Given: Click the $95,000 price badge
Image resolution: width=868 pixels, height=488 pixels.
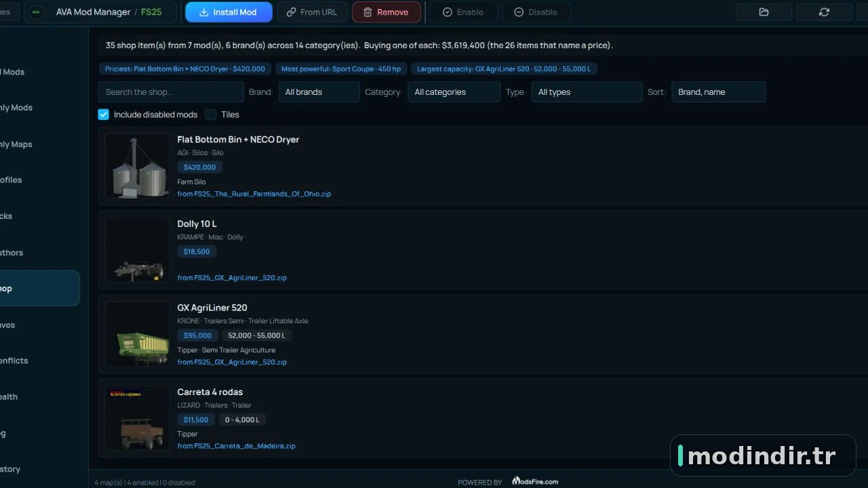Looking at the screenshot, I should pos(197,335).
